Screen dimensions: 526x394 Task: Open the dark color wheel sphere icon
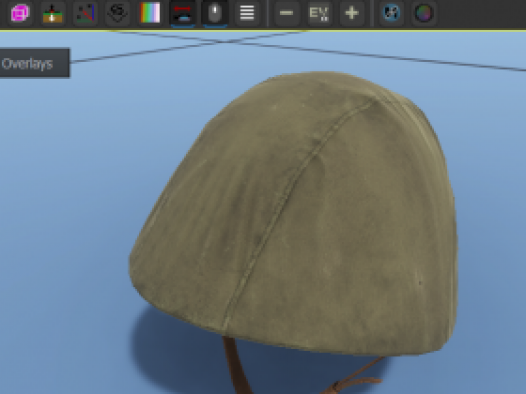click(x=424, y=13)
